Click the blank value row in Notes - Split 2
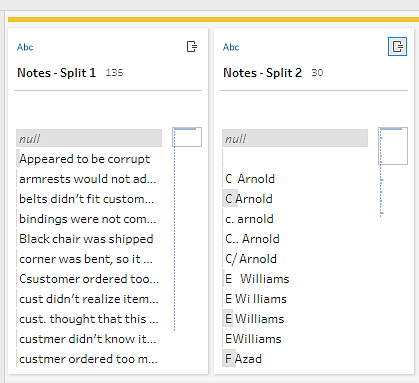The height and width of the screenshot is (383, 419). click(x=295, y=159)
